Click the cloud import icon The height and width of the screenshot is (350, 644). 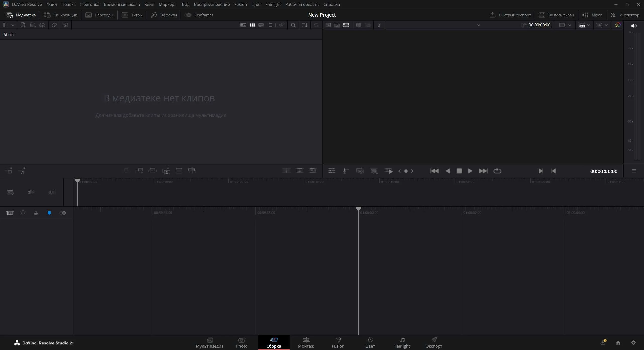(x=42, y=25)
